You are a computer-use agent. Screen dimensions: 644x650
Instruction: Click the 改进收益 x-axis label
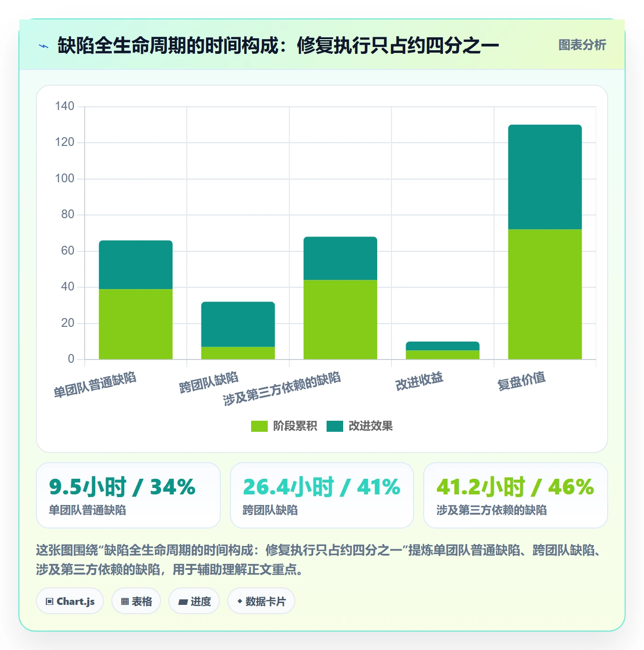click(x=420, y=381)
